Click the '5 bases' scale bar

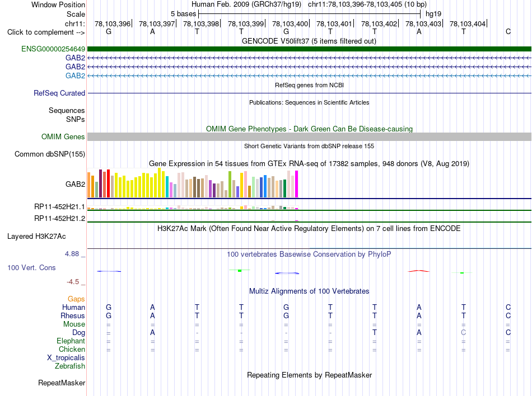pos(310,14)
